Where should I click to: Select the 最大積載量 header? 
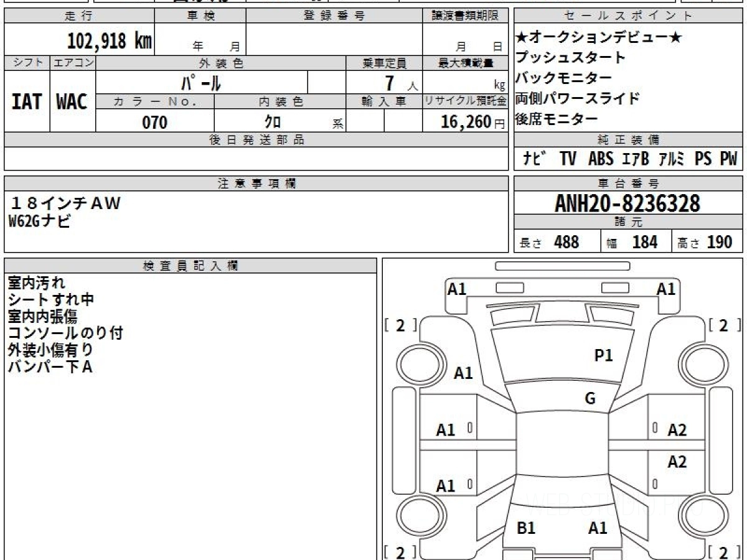[x=465, y=63]
